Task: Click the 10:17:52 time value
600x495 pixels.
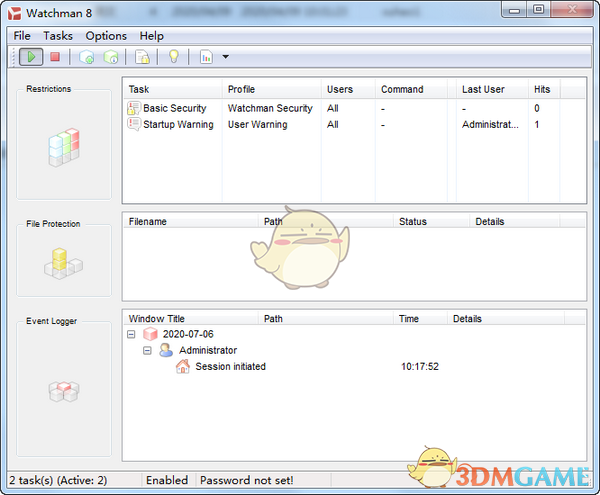Action: coord(420,366)
